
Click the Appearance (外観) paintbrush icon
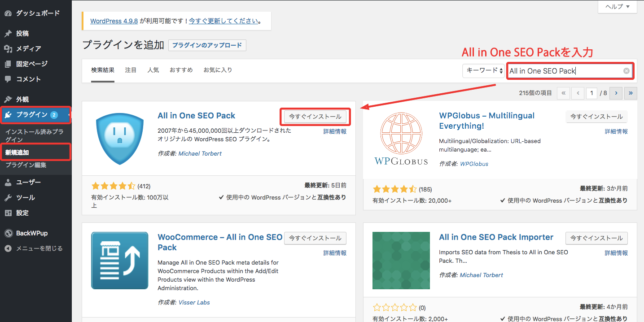pos(8,100)
